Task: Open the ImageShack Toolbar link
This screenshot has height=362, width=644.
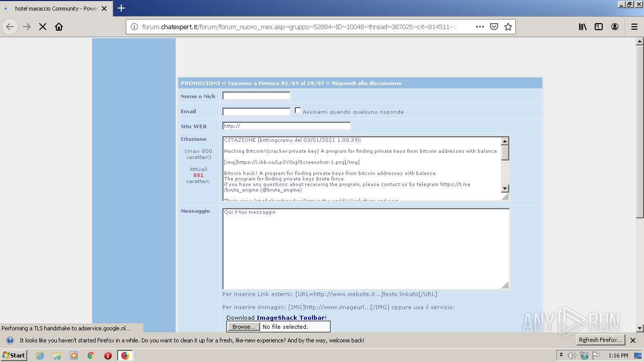Action: click(x=290, y=318)
